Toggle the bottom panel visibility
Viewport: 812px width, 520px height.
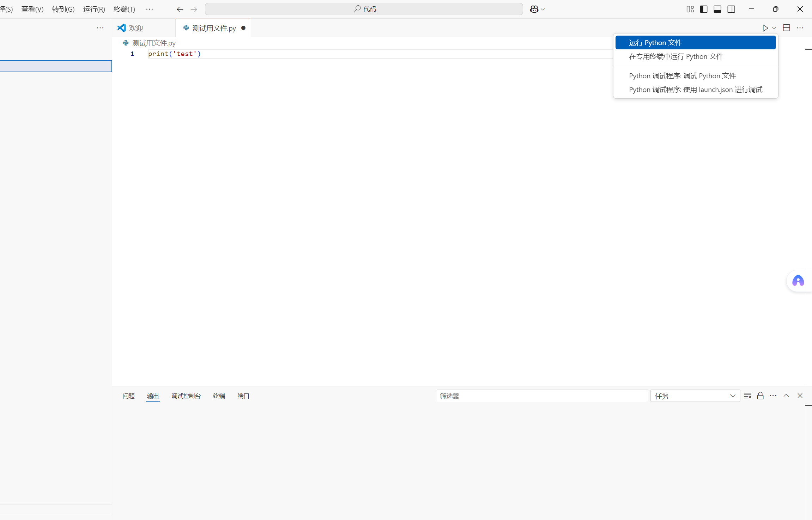717,9
